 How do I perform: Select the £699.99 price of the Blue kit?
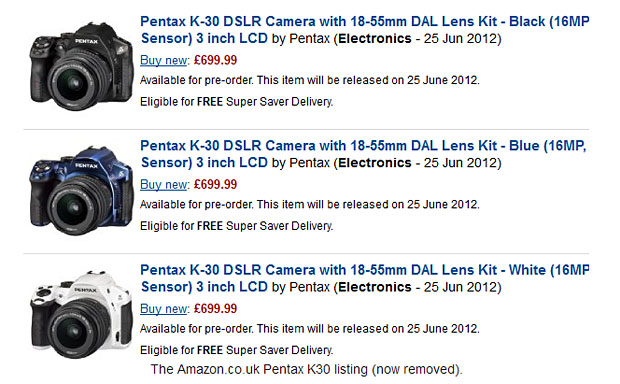click(x=215, y=184)
